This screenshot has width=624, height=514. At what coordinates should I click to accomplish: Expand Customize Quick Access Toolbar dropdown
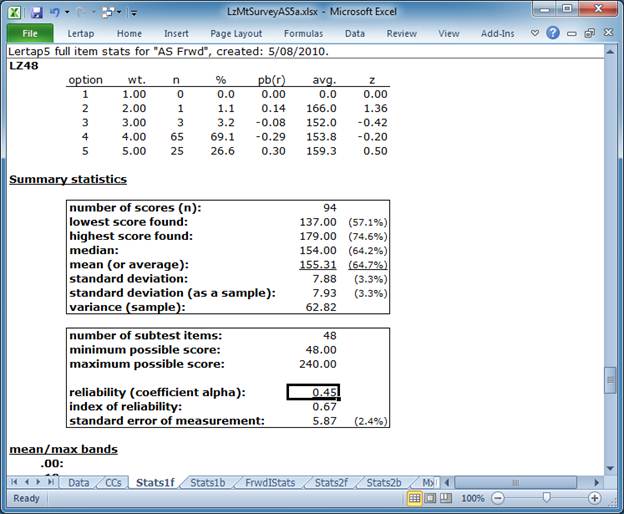[x=132, y=12]
